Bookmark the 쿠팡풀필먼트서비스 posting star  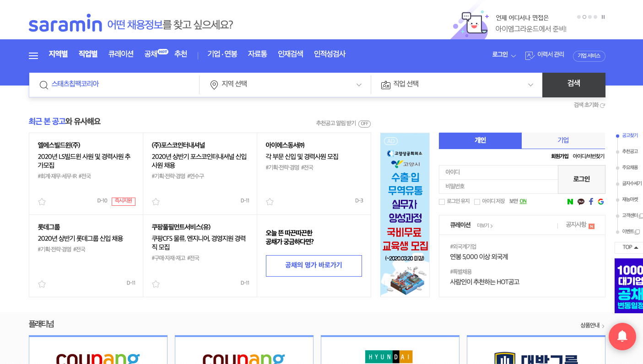coord(156,284)
